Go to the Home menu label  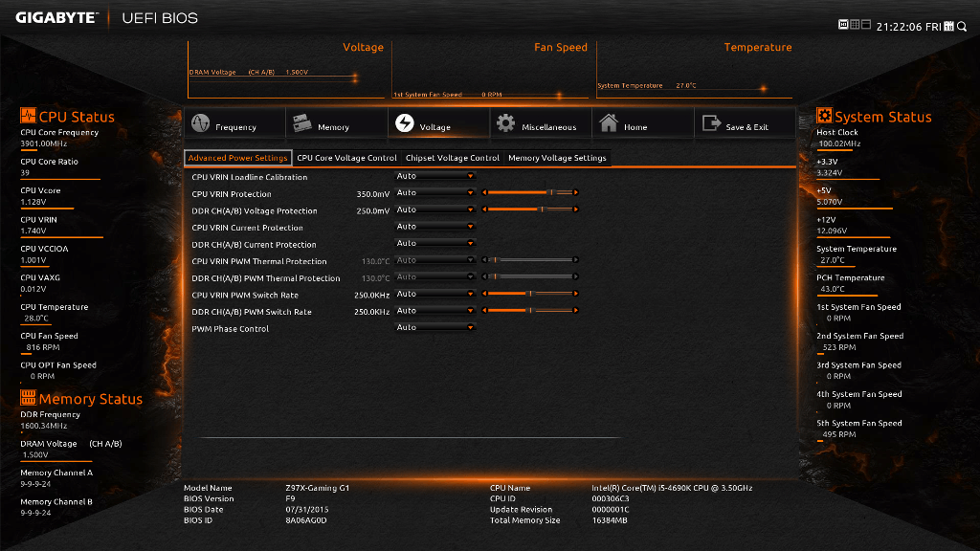pyautogui.click(x=635, y=127)
